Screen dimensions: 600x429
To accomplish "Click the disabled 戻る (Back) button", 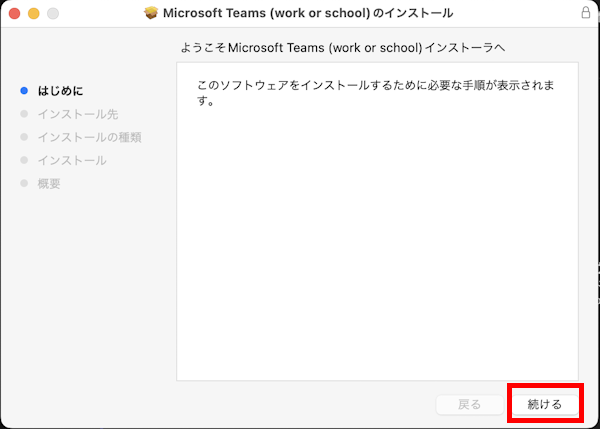I will [469, 404].
